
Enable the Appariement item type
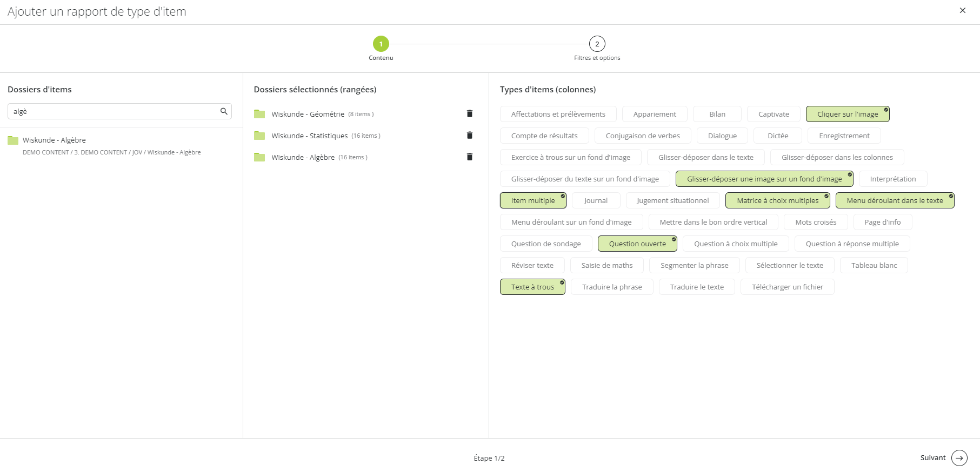pyautogui.click(x=655, y=114)
